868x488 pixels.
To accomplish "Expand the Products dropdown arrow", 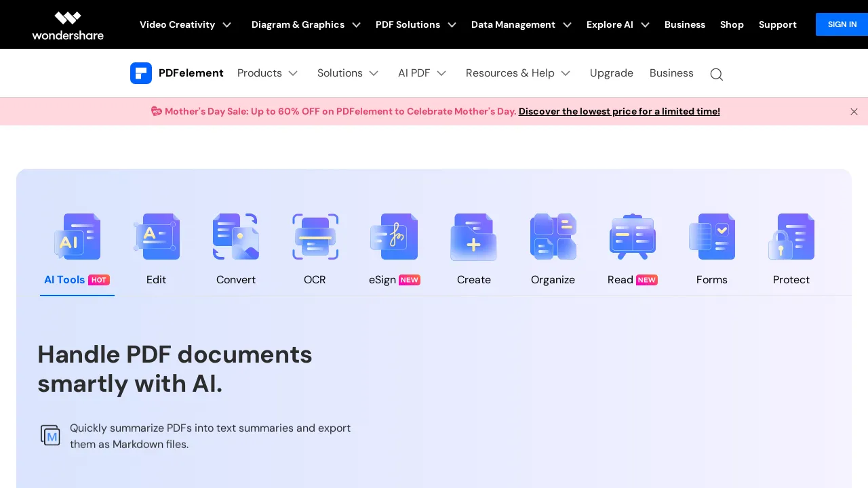I will point(293,73).
